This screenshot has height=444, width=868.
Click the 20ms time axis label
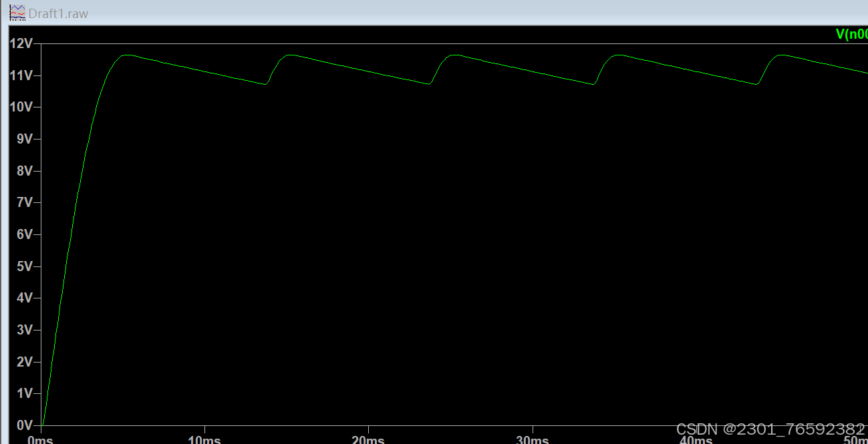(368, 440)
